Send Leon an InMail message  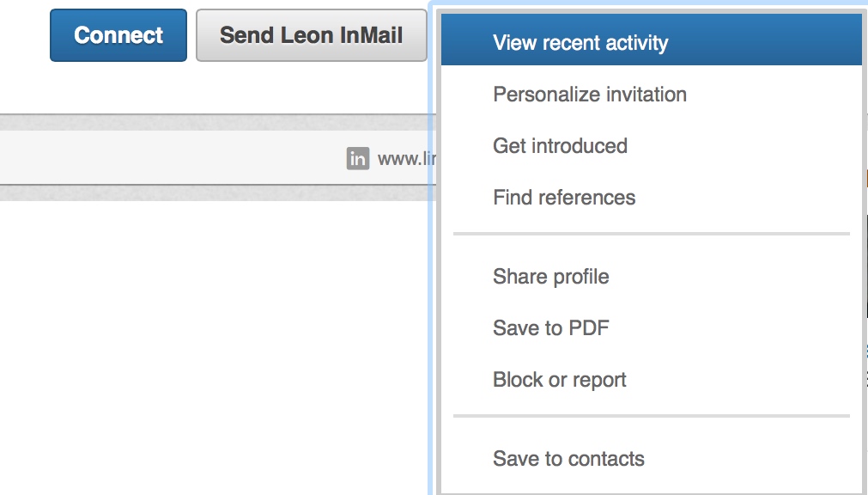point(311,35)
